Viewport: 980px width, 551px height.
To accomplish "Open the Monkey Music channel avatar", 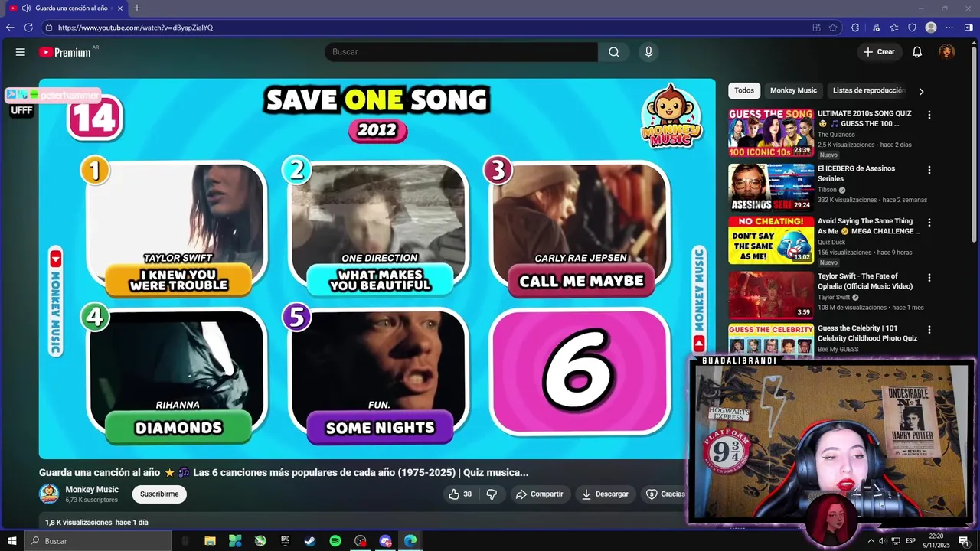I will [x=49, y=494].
